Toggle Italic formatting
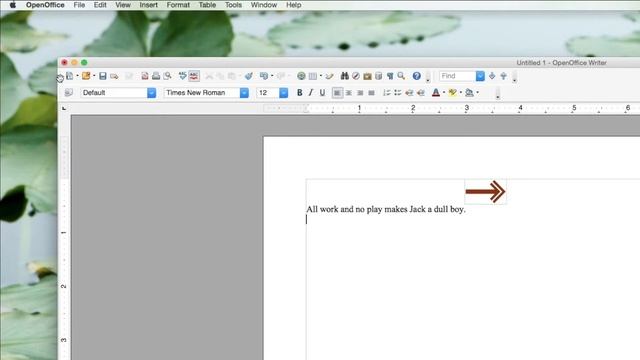This screenshot has width=640, height=360. coord(311,93)
